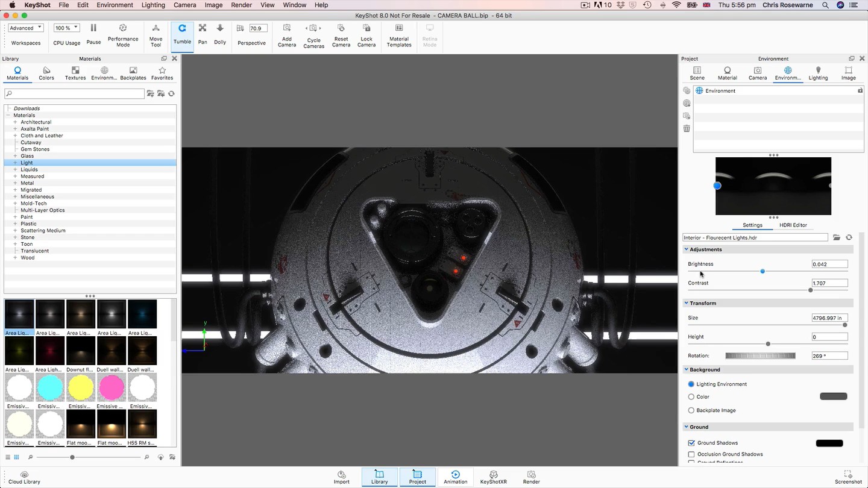
Task: Click the Render button
Action: click(531, 477)
